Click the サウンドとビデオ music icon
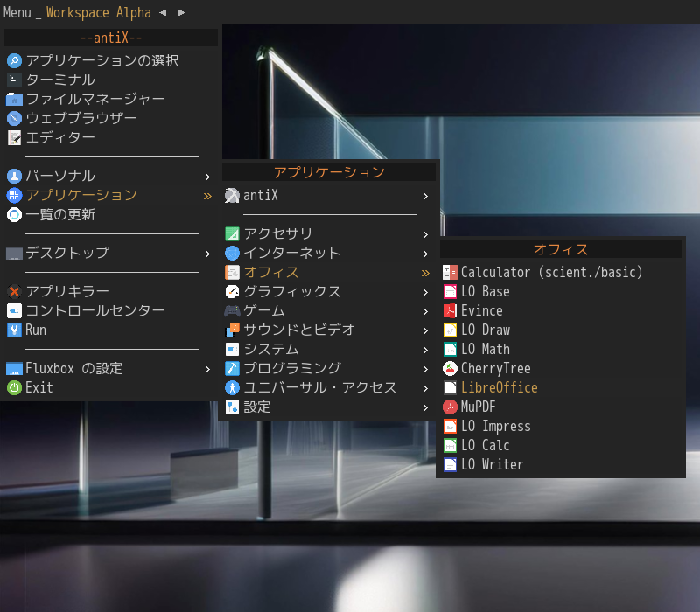Screen dimensions: 700x612 [x=232, y=330]
